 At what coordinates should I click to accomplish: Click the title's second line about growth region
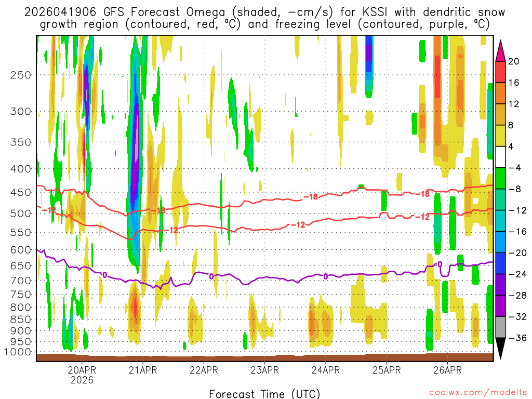click(x=264, y=24)
